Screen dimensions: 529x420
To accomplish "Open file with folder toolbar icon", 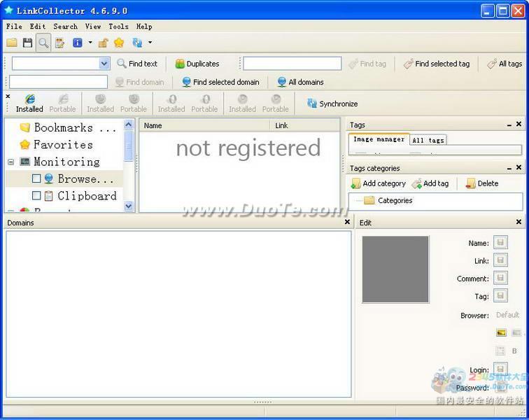I will [12, 43].
